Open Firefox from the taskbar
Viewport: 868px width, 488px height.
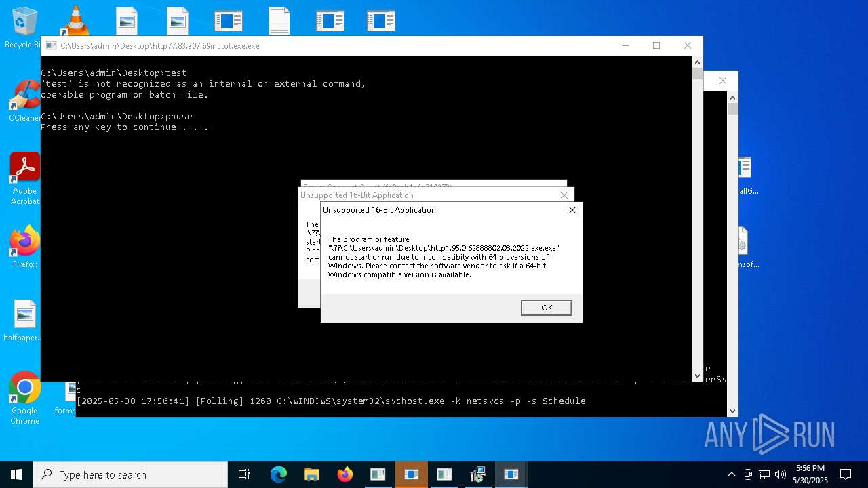[345, 474]
